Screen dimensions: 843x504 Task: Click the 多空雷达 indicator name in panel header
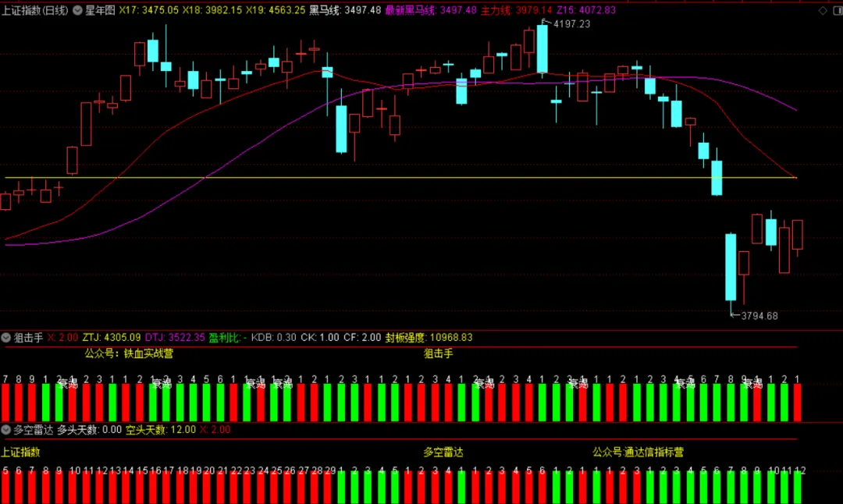tap(34, 429)
